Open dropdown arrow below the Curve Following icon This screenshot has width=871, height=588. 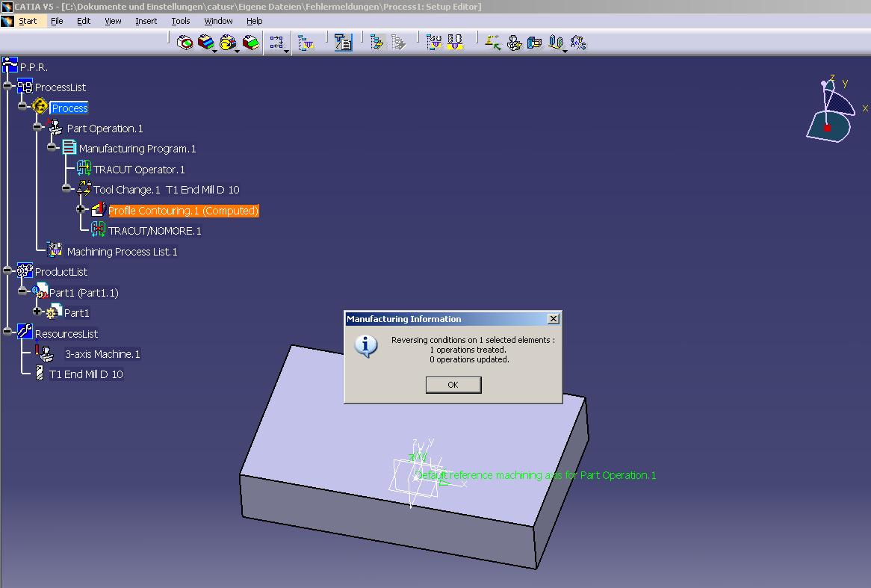click(x=237, y=51)
